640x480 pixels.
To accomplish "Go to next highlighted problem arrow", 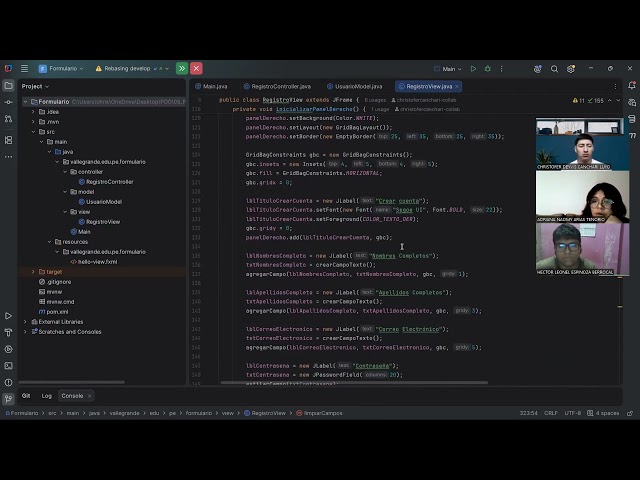I will coord(618,100).
